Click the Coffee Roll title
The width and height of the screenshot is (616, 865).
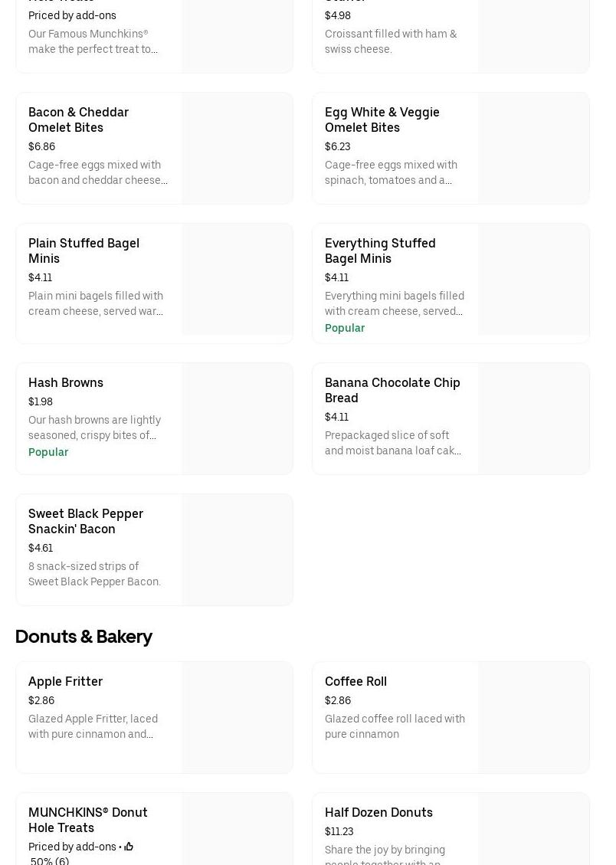tap(356, 681)
